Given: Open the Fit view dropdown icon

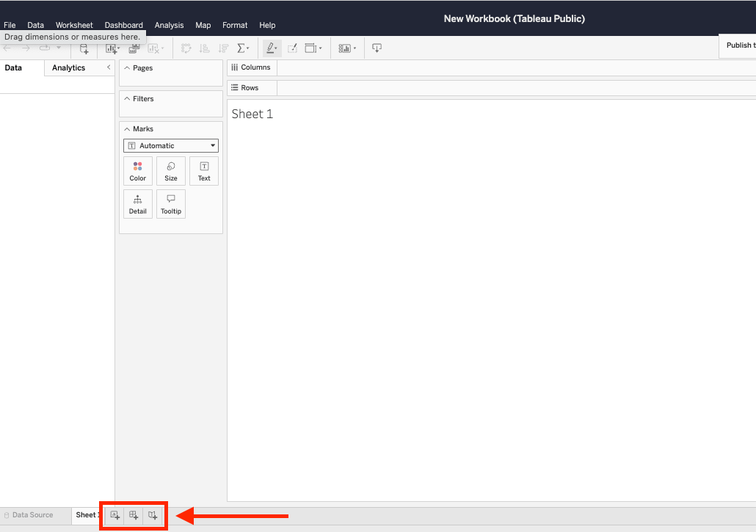Looking at the screenshot, I should (x=313, y=48).
